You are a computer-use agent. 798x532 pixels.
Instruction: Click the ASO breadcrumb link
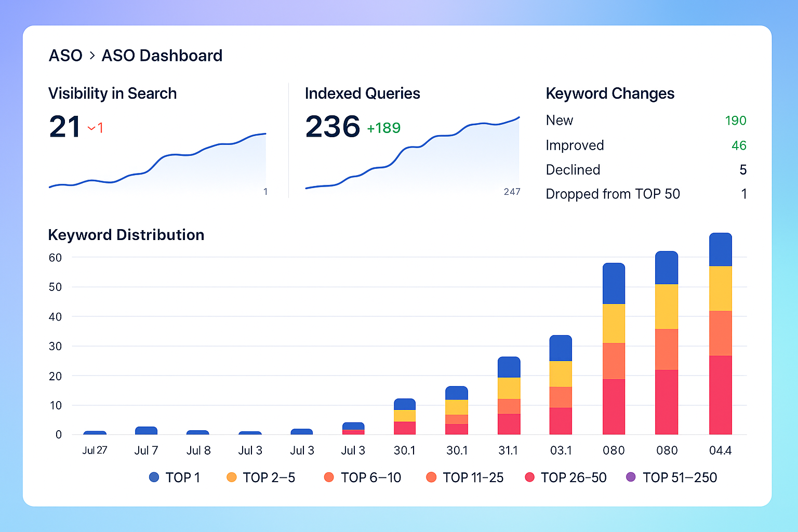coord(65,56)
